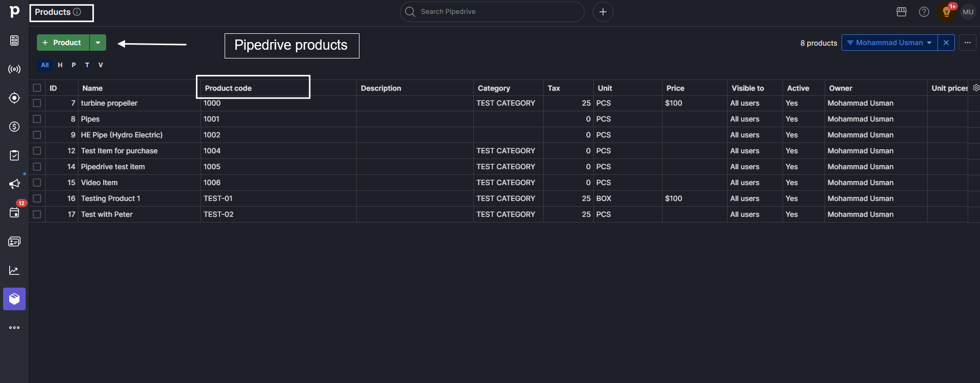Open the table column settings gear
Screen dimensions: 980x383
(x=976, y=88)
